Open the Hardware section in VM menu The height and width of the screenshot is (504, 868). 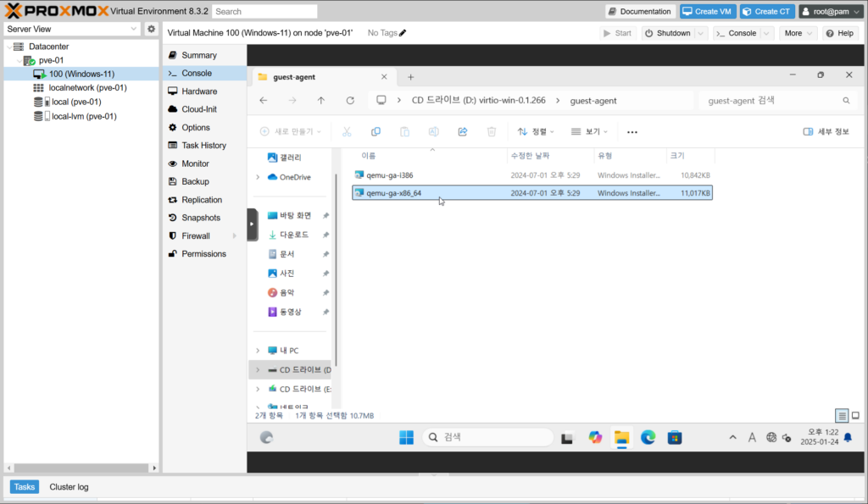tap(198, 91)
